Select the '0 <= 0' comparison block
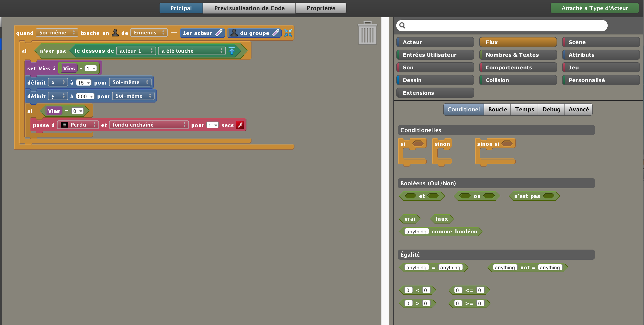The height and width of the screenshot is (325, 644). pos(469,290)
